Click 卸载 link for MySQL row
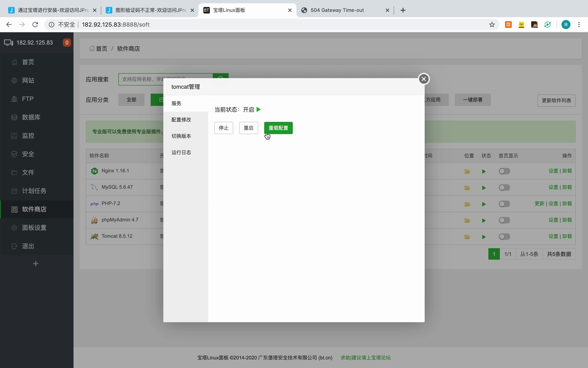 (567, 187)
